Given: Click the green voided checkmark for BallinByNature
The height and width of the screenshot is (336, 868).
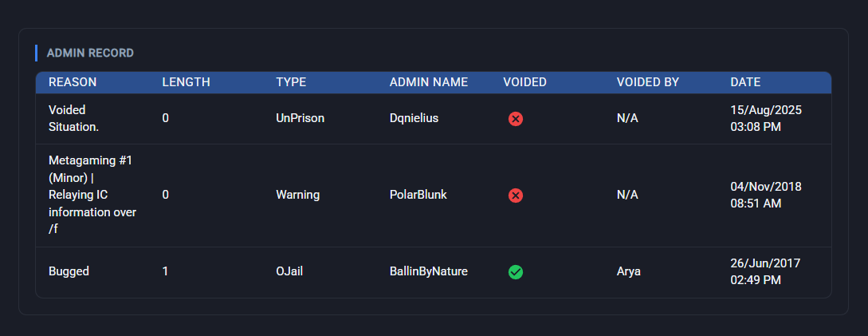Looking at the screenshot, I should (x=516, y=271).
